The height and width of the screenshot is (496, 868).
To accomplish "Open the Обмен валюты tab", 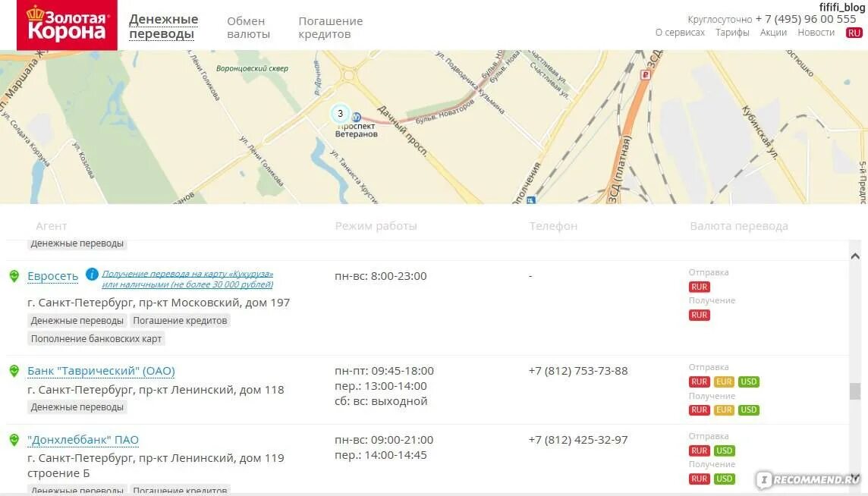I will pos(249,27).
